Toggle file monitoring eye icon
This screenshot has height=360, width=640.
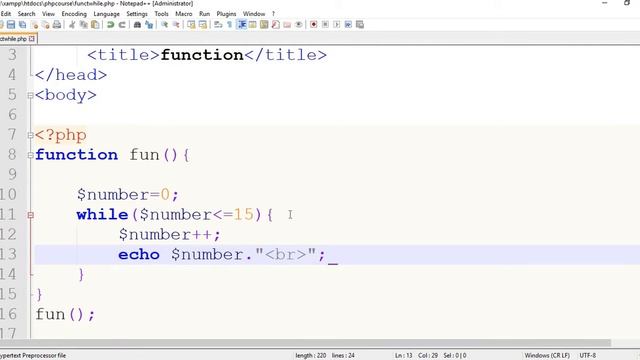click(x=299, y=25)
